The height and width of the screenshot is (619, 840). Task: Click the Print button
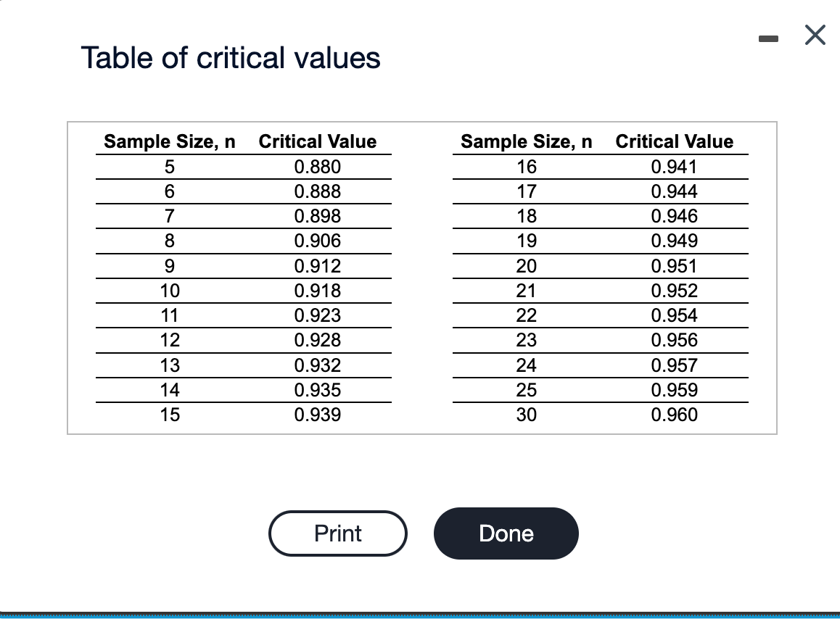point(337,533)
